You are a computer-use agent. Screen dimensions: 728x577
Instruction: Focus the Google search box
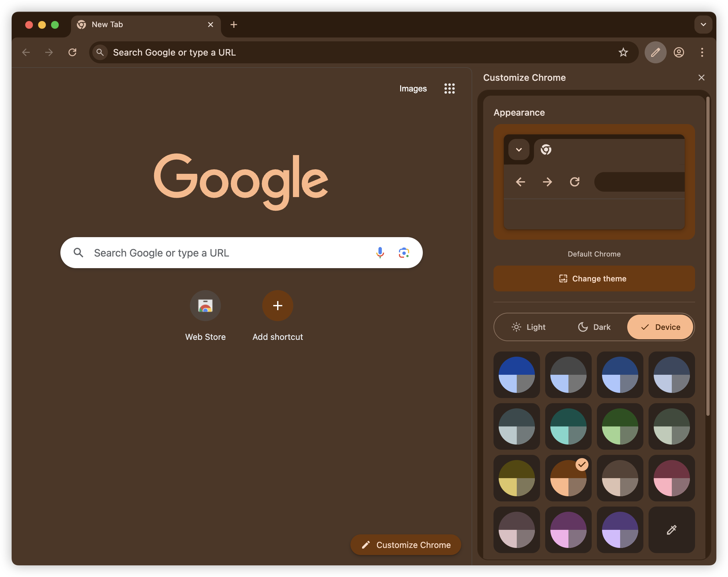tap(242, 253)
